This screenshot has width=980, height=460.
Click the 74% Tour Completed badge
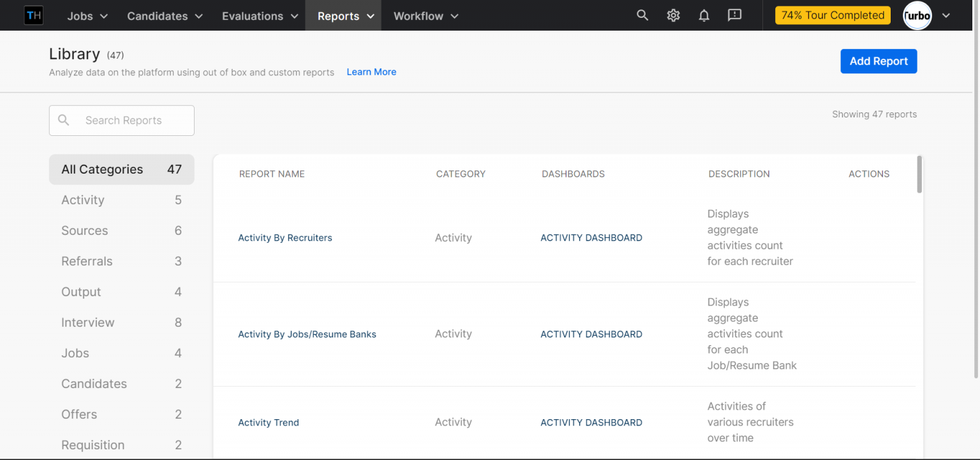click(x=833, y=15)
